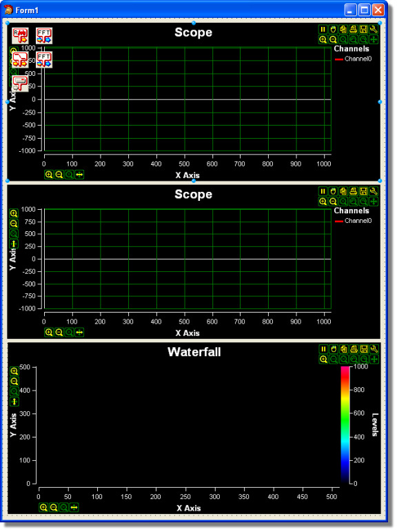
Task: Select the upper FFT component icon
Action: point(44,36)
